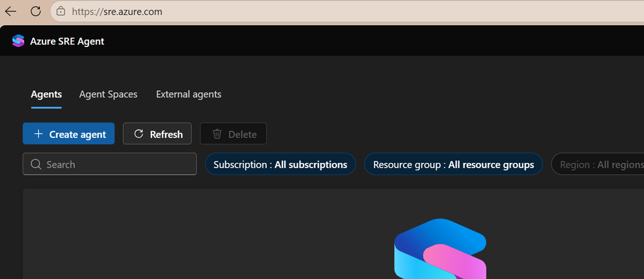Image resolution: width=644 pixels, height=279 pixels.
Task: Focus the Search input field
Action: pyautogui.click(x=110, y=164)
